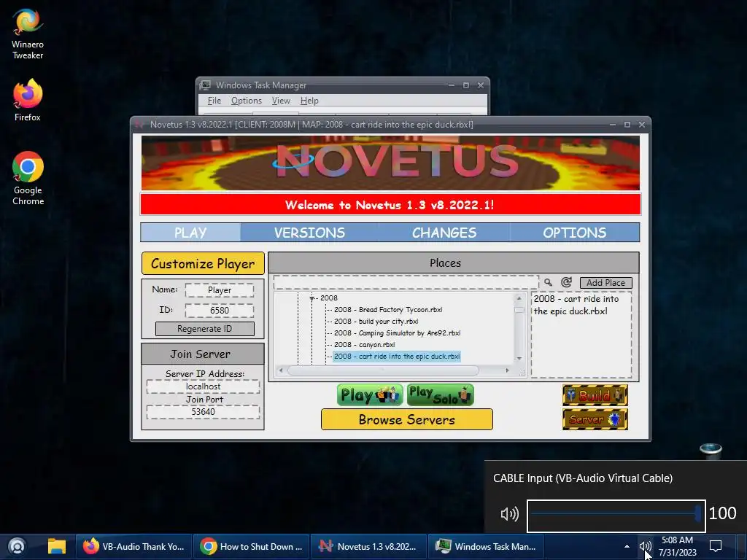
Task: Open File Explorer from taskbar
Action: 56,547
